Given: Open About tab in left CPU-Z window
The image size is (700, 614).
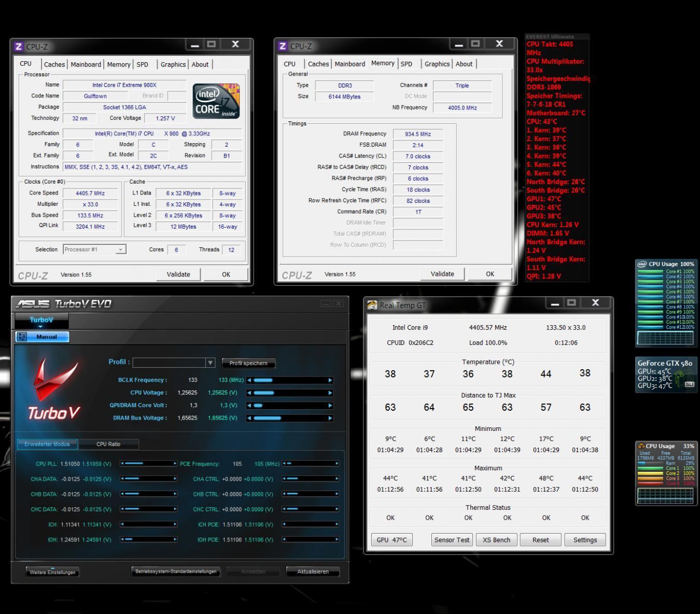Looking at the screenshot, I should point(200,64).
